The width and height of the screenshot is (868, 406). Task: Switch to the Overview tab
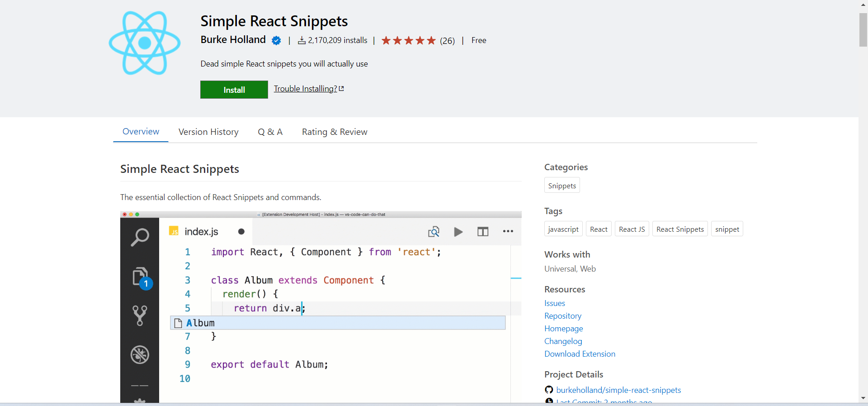pyautogui.click(x=141, y=131)
